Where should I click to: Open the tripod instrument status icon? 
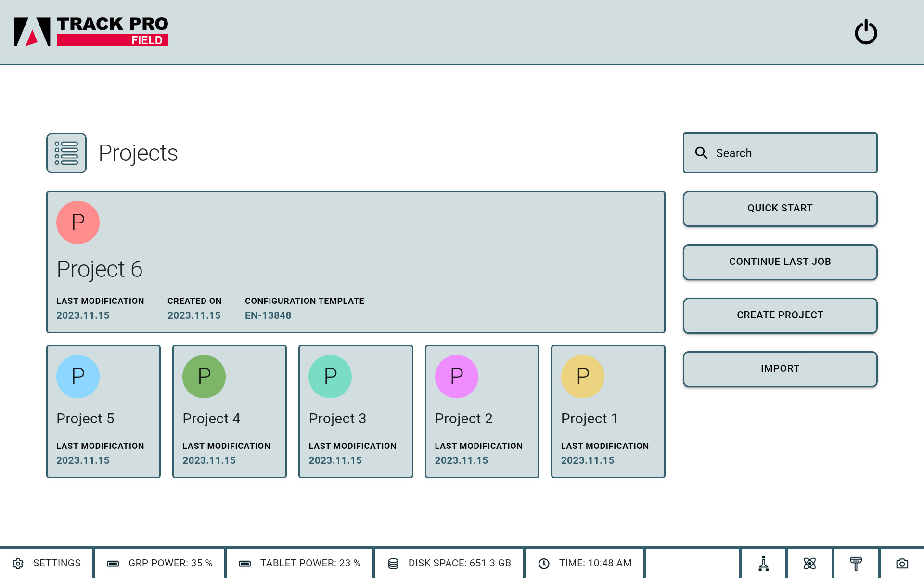(x=763, y=563)
